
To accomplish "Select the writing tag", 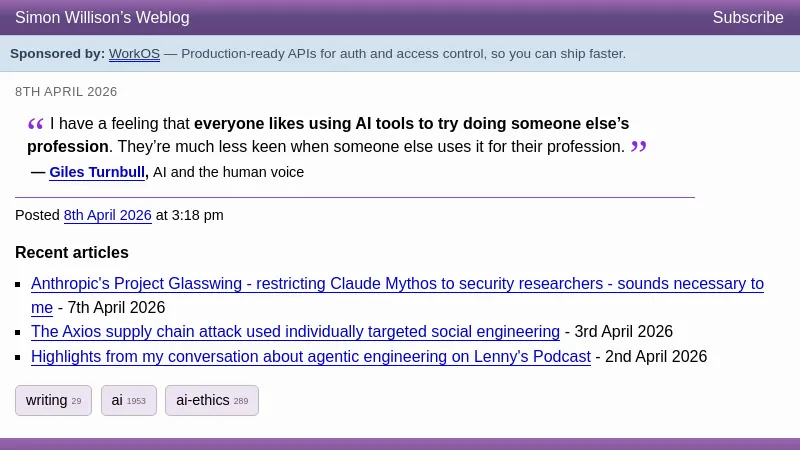I will 53,400.
